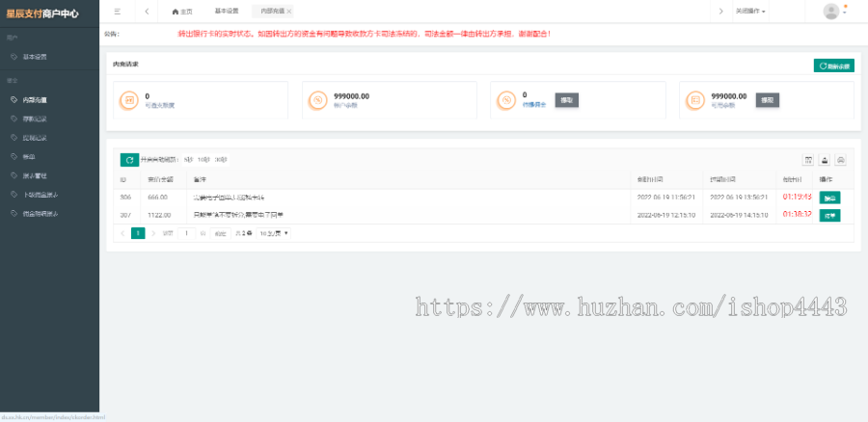Click the ID cell 307
The image size is (868, 422).
click(125, 215)
